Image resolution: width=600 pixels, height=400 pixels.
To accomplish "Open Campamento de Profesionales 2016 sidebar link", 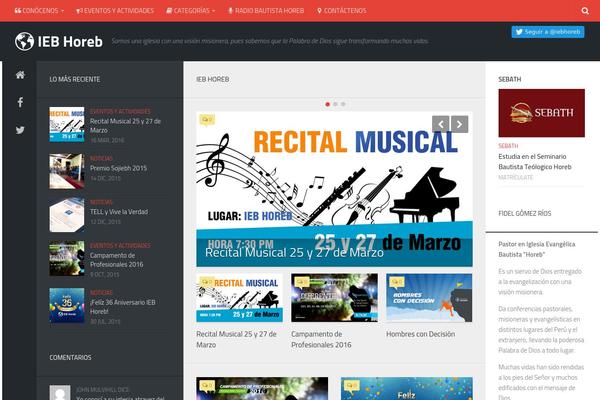I will (x=116, y=260).
